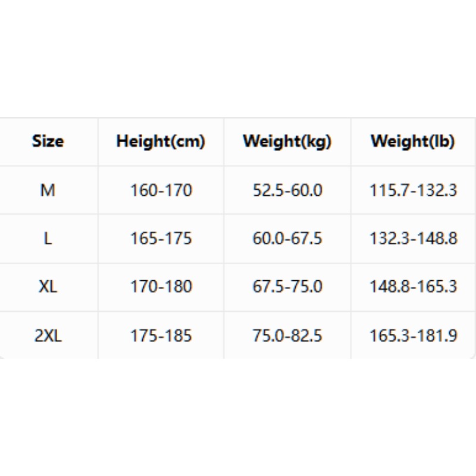The height and width of the screenshot is (476, 476).
Task: Select the 60.0-67.5 weight cell
Action: 287,239
